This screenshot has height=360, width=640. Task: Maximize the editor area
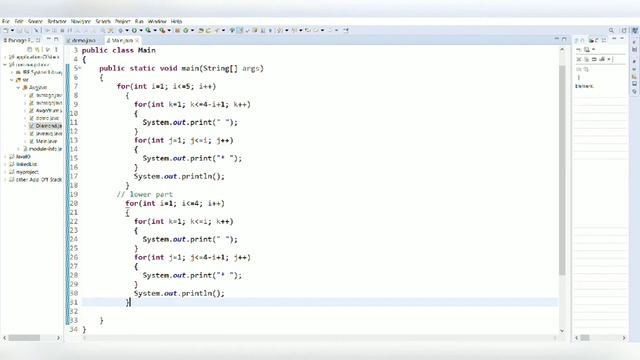point(564,39)
